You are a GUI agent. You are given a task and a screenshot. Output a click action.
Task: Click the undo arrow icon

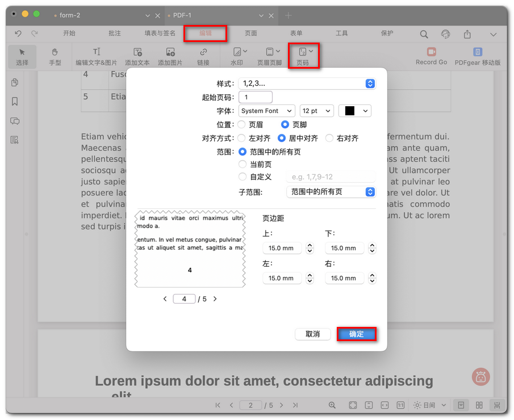pos(18,33)
